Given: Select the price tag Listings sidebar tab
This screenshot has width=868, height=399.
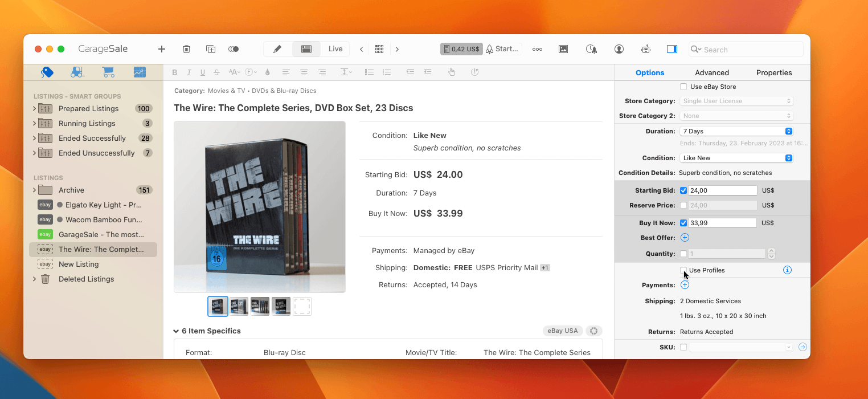Looking at the screenshot, I should click(x=47, y=72).
